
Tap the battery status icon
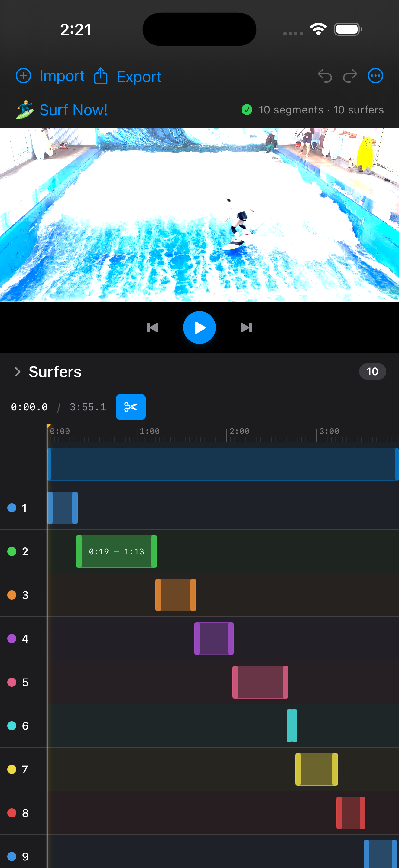coord(348,29)
